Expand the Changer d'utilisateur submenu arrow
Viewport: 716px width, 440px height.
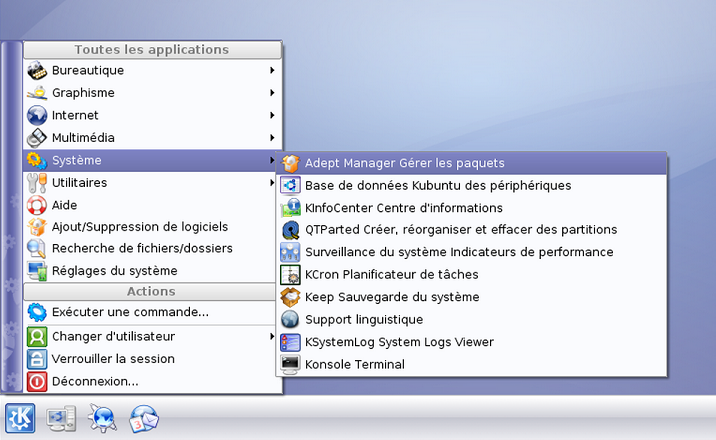[x=272, y=337]
